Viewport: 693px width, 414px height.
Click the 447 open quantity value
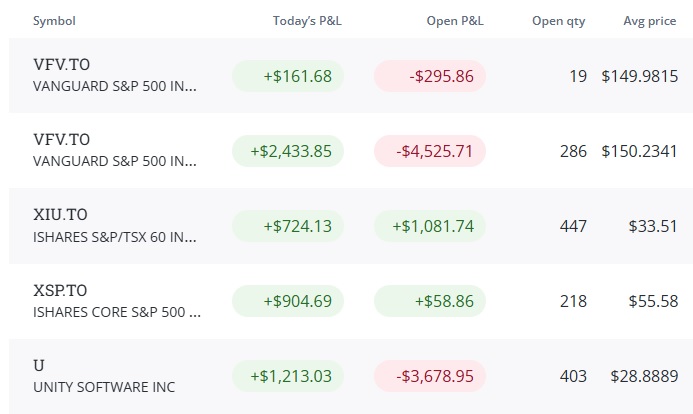coord(573,226)
